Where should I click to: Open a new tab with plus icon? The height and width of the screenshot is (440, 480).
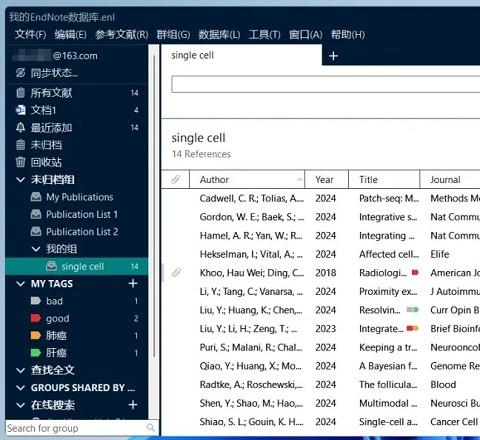pos(333,56)
